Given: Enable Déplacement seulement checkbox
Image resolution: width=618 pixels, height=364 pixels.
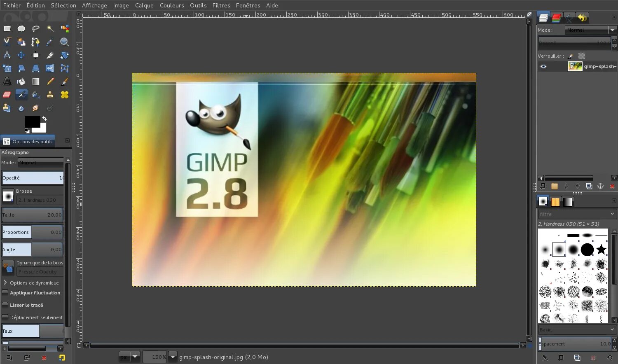Looking at the screenshot, I should [x=5, y=317].
